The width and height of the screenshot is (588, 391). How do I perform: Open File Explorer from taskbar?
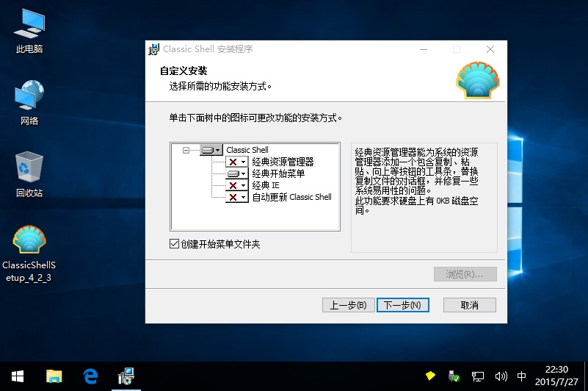point(54,376)
